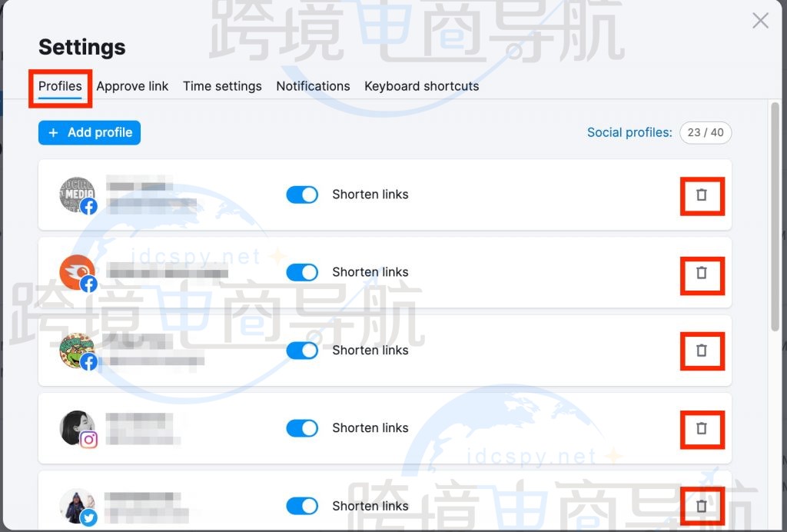Click the plus icon inside Add profile button
This screenshot has height=532, width=787.
(52, 132)
